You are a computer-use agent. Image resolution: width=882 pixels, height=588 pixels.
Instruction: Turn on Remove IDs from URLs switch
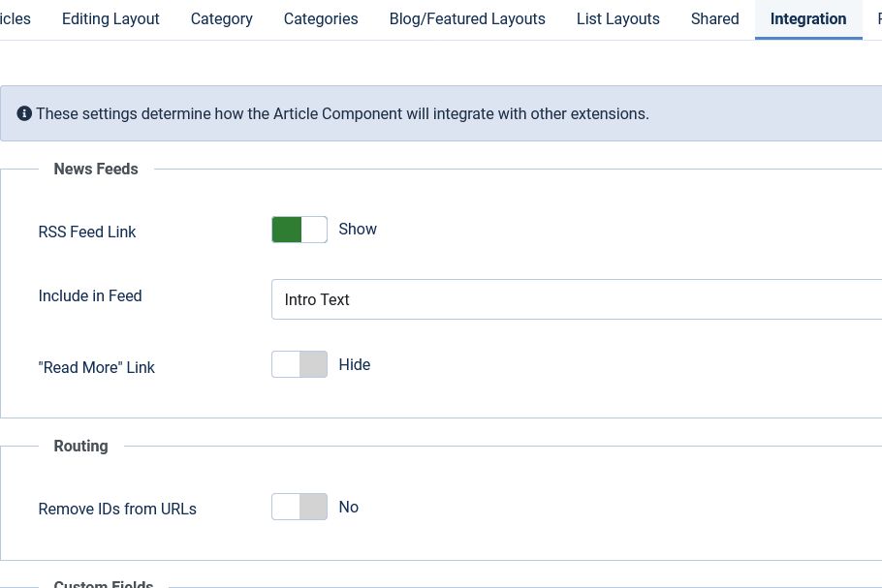[299, 507]
